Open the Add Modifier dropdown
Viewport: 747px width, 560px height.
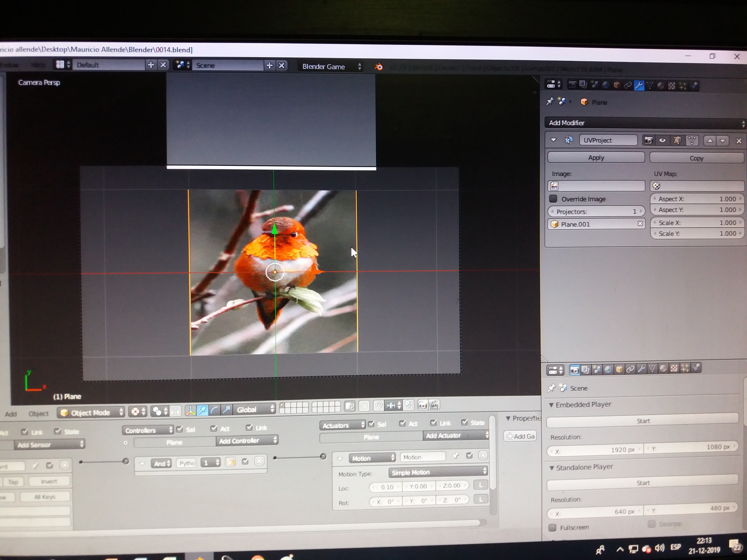pos(645,123)
